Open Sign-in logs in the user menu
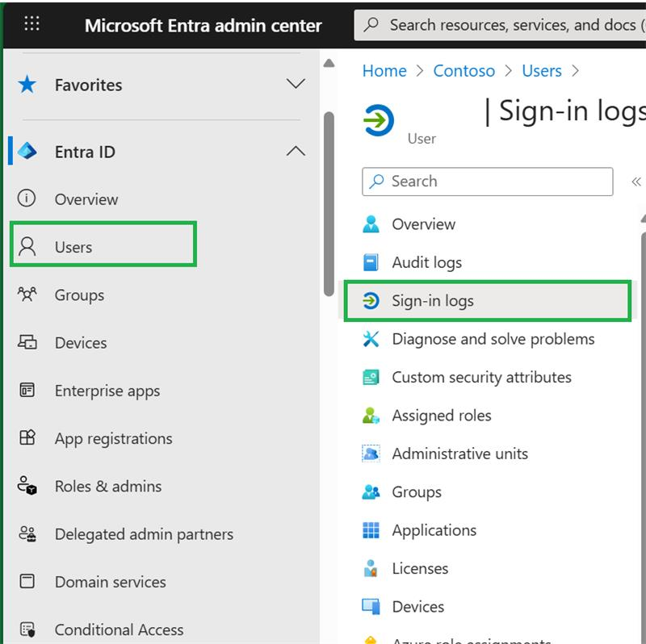 click(488, 301)
